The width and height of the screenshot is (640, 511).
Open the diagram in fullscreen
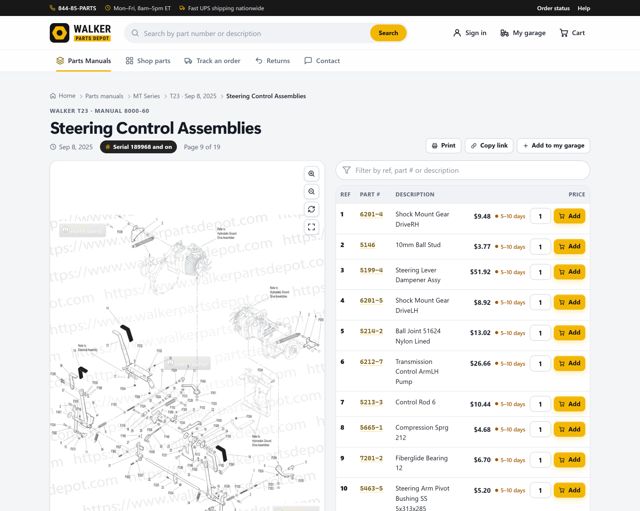[311, 227]
